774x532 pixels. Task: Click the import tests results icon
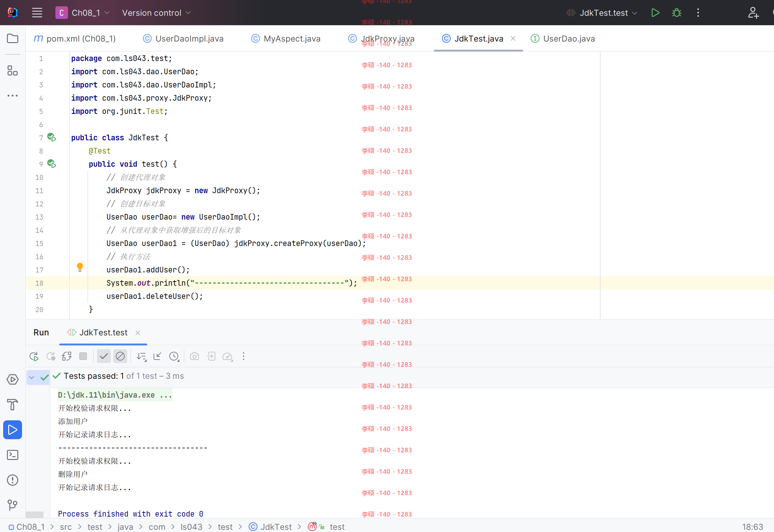[211, 356]
